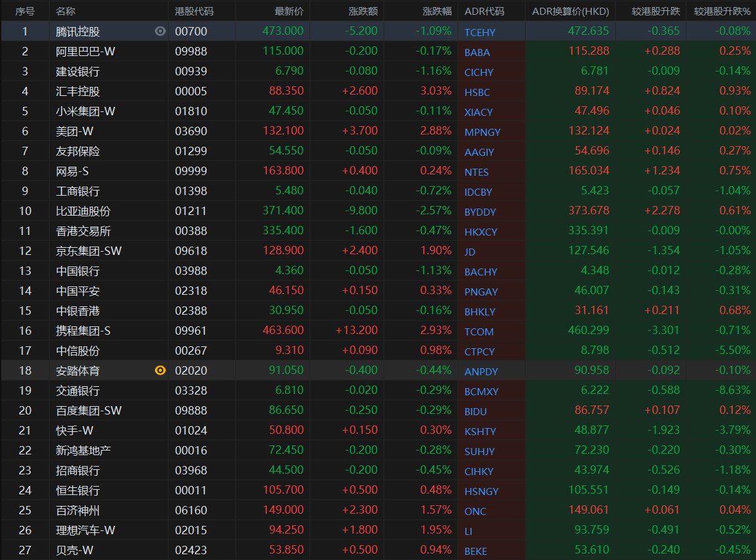This screenshot has width=756, height=560.
Task: Open CTPCY ADR code link
Action: (479, 351)
